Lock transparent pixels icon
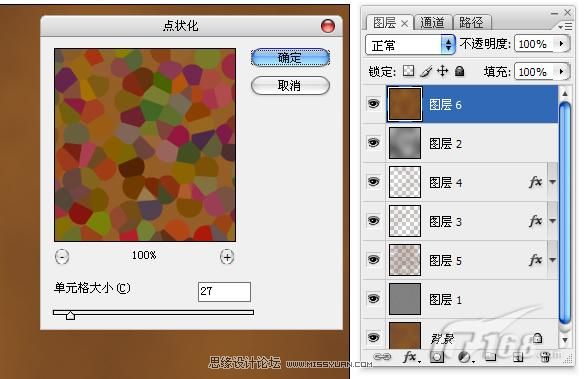 click(409, 71)
